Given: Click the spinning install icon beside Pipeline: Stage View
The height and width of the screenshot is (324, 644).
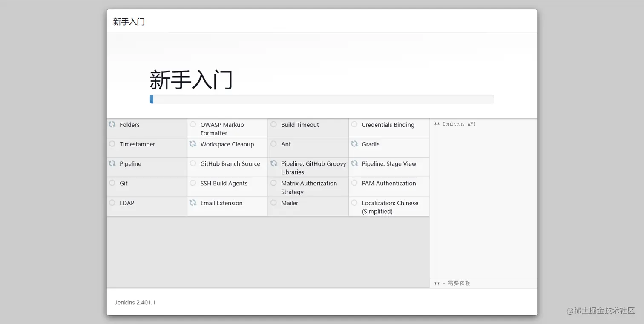Looking at the screenshot, I should tap(354, 163).
